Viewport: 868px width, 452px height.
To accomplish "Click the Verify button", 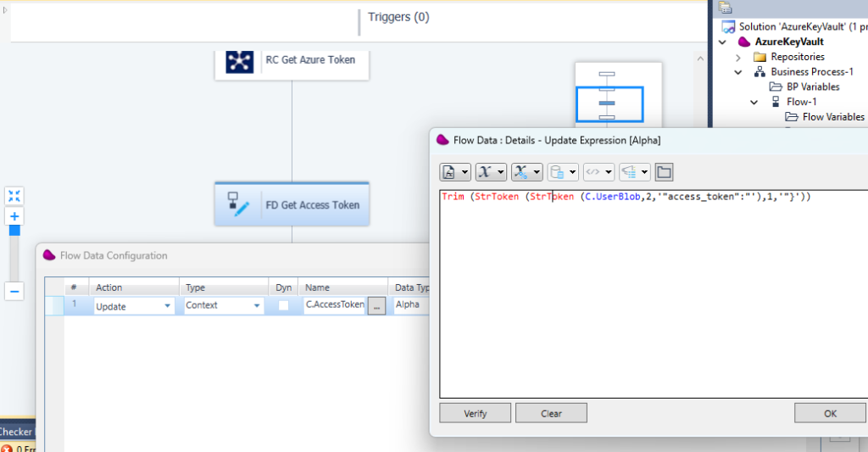I will (x=475, y=413).
